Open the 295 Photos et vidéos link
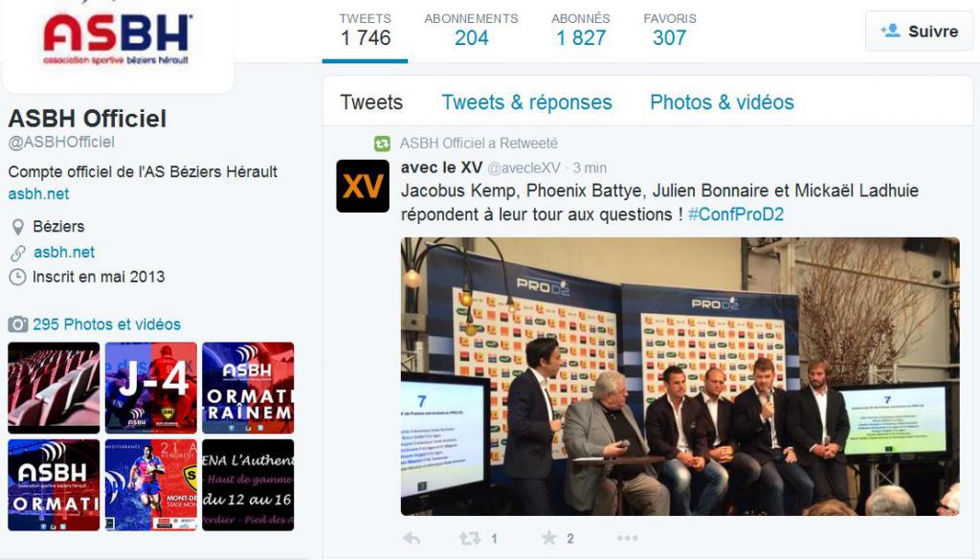The height and width of the screenshot is (560, 980). tap(106, 325)
